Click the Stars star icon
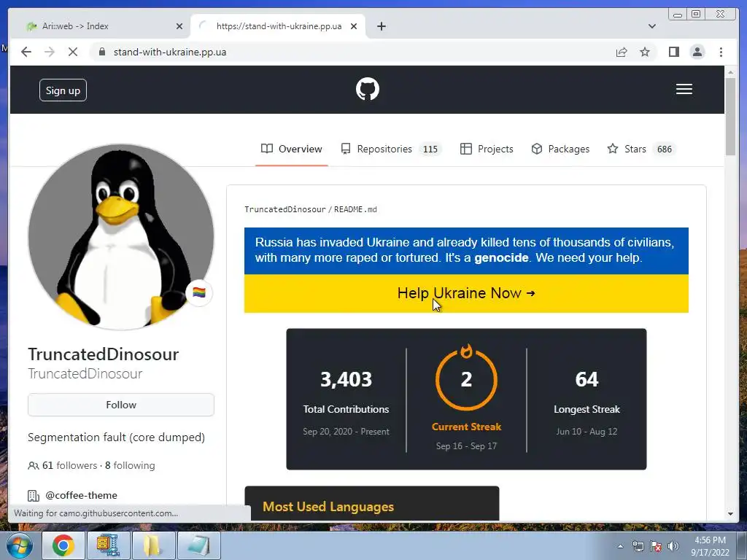The height and width of the screenshot is (560, 747). 612,149
